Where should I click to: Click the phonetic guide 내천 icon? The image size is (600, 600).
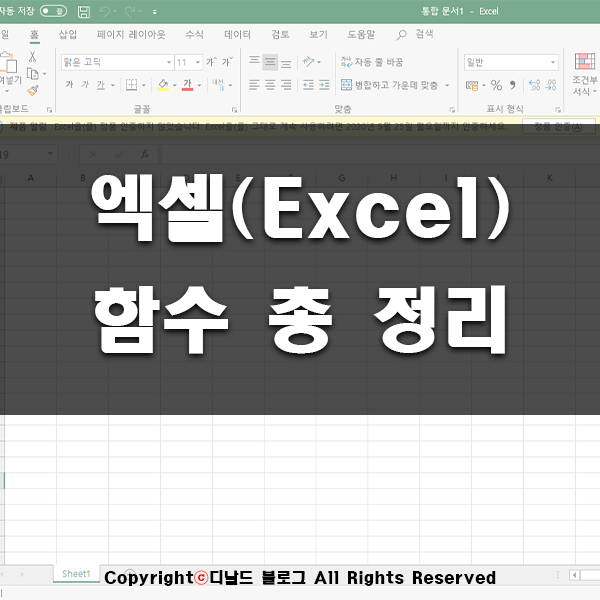coord(218,85)
